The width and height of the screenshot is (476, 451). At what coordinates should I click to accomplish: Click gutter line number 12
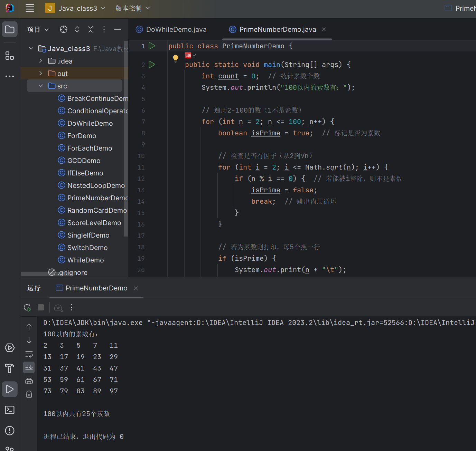click(141, 179)
